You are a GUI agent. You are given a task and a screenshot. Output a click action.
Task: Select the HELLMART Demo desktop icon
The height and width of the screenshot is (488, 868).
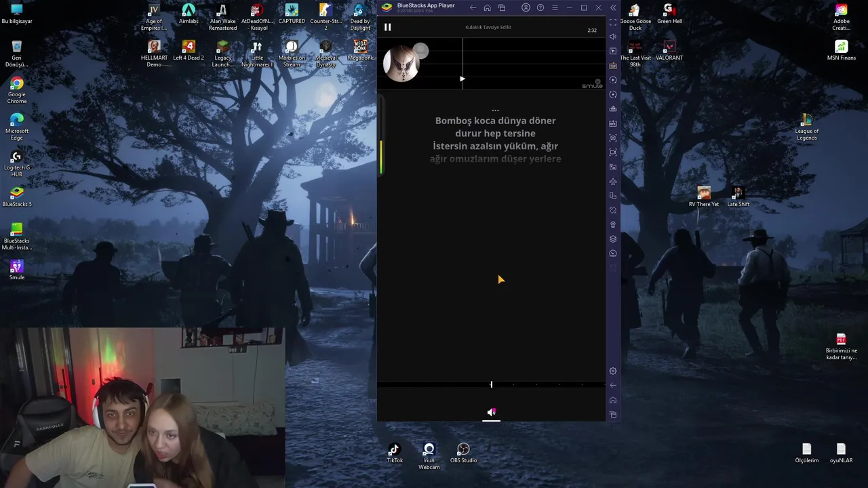pos(154,54)
